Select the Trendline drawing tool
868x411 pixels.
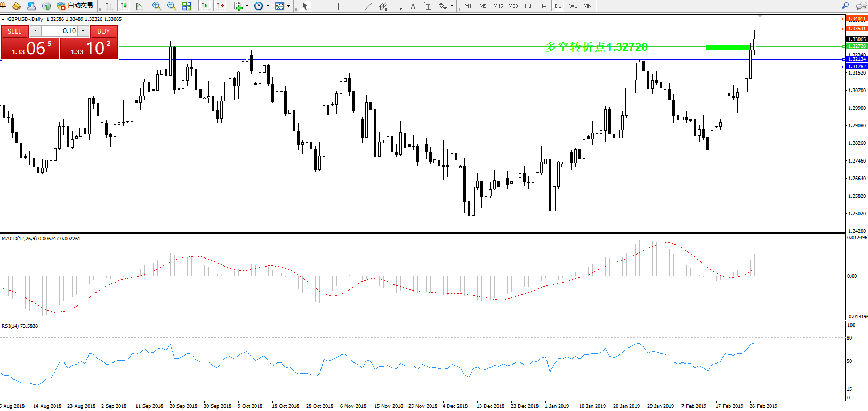pos(368,6)
